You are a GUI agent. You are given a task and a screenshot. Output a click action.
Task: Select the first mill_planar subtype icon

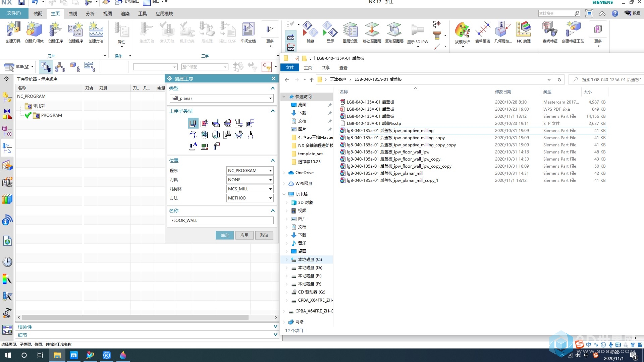coord(193,123)
